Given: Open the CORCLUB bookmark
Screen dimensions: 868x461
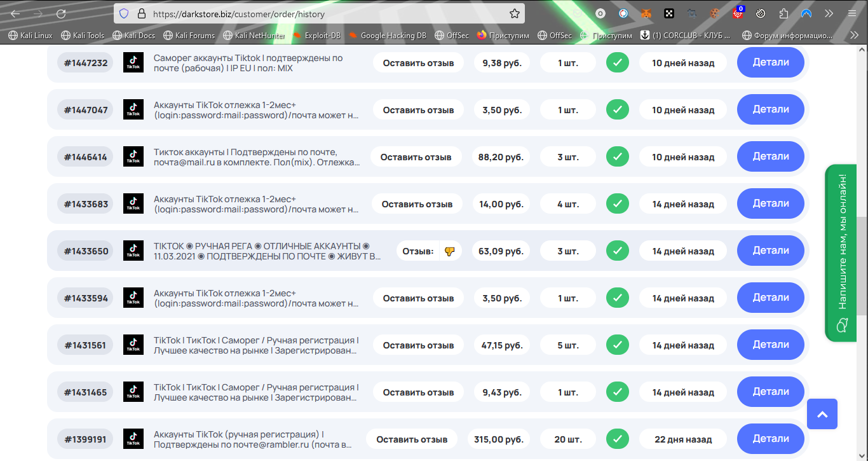Looking at the screenshot, I should (686, 36).
